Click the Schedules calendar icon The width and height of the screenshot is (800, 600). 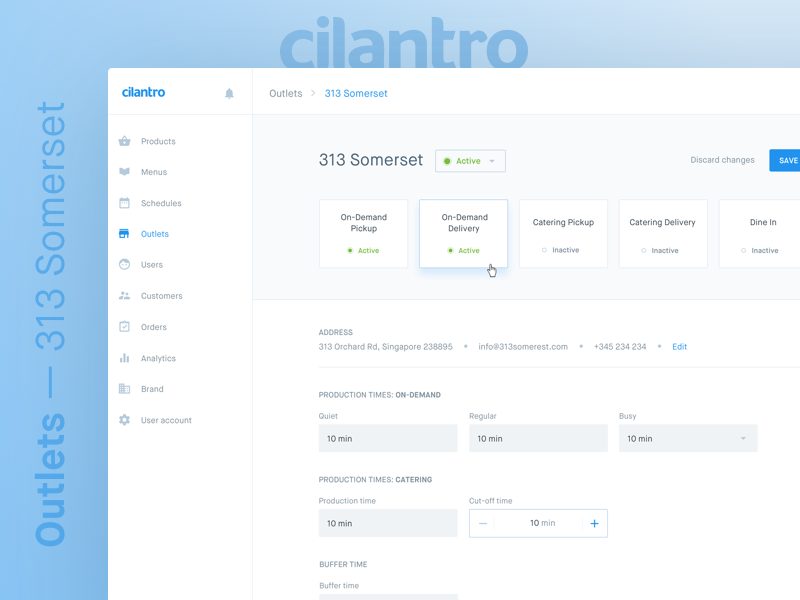pos(124,203)
